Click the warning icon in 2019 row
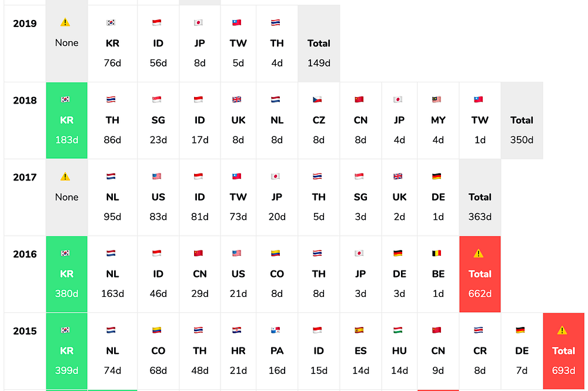The image size is (588, 391). (65, 22)
